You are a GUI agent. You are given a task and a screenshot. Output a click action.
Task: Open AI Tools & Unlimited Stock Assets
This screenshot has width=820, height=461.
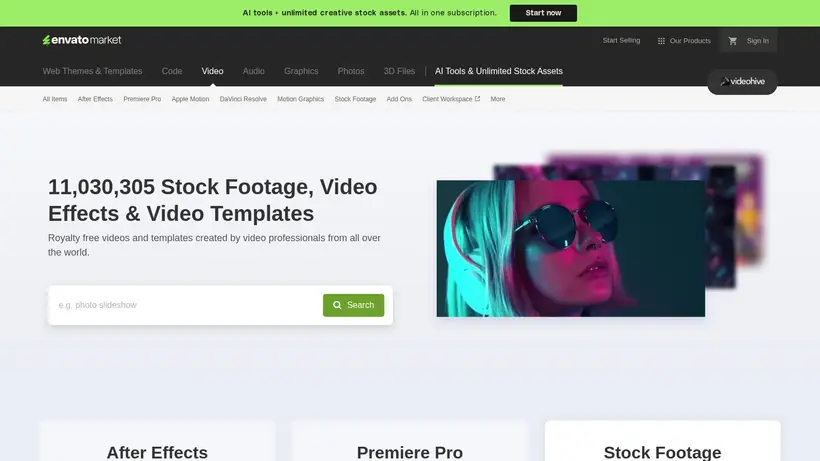pos(499,71)
